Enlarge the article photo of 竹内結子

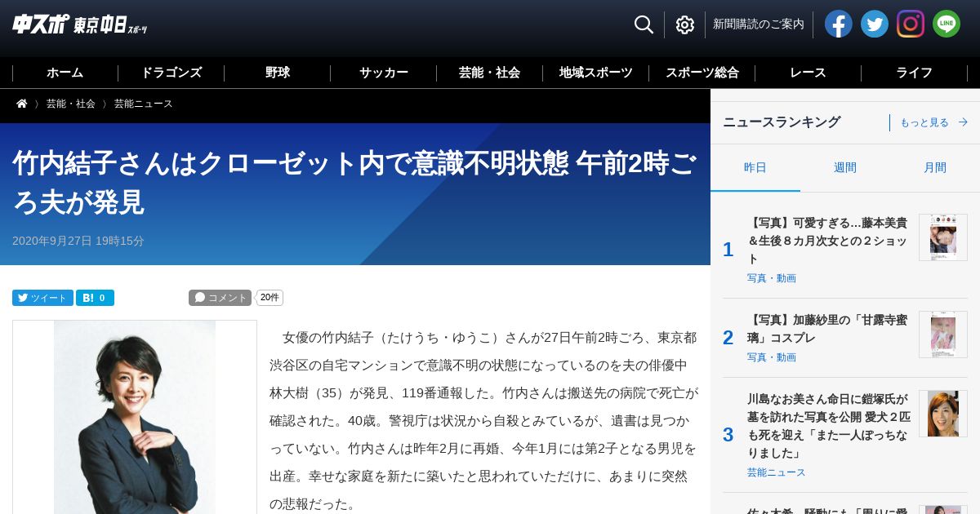pyautogui.click(x=135, y=417)
